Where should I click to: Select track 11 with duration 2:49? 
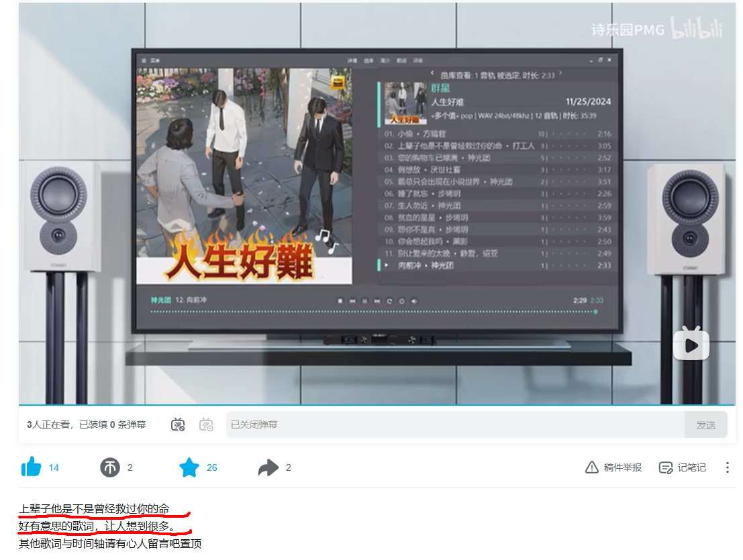[x=497, y=254]
